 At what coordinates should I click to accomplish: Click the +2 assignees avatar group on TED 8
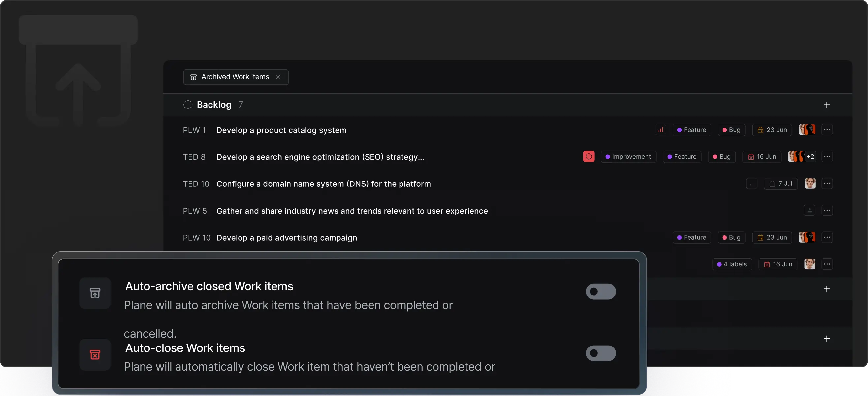point(802,157)
